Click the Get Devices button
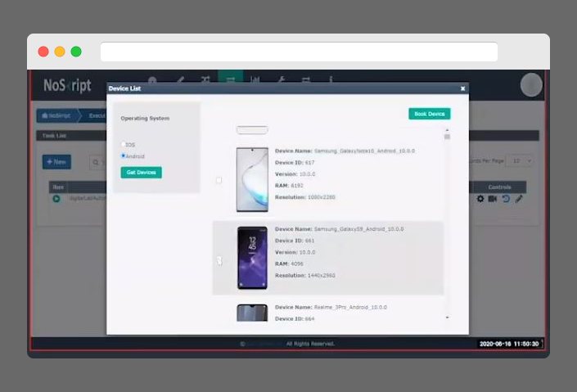 click(x=142, y=173)
